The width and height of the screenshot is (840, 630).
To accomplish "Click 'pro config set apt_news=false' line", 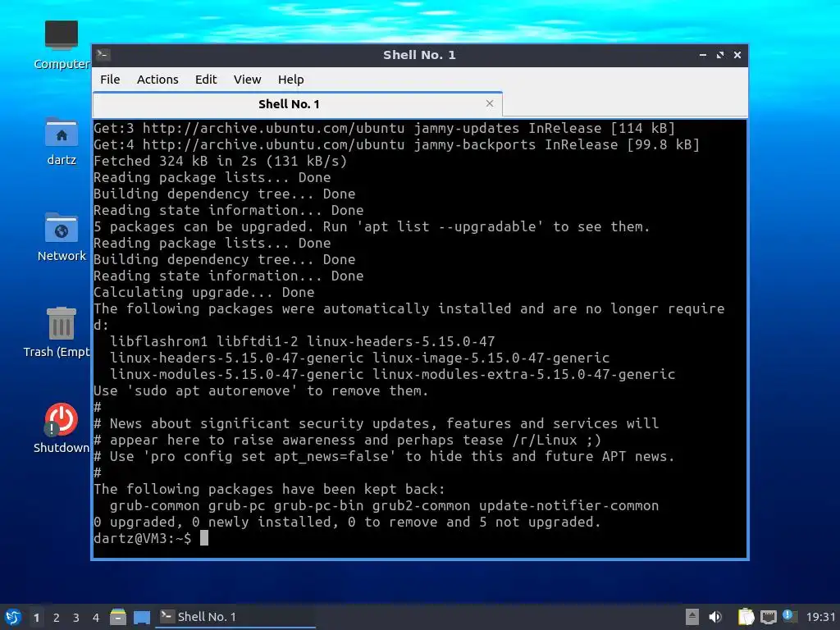I will click(x=384, y=456).
